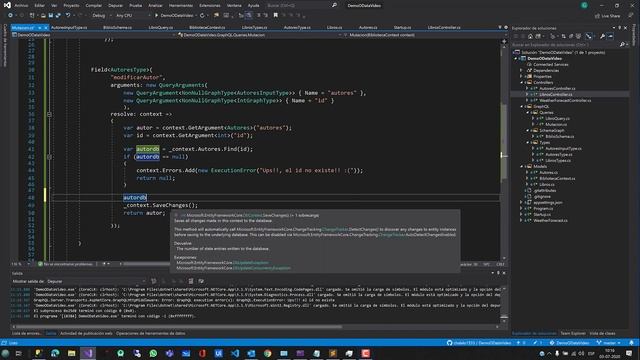Start debugging with DemoODataVideo play button
640x360 pixels.
click(174, 16)
